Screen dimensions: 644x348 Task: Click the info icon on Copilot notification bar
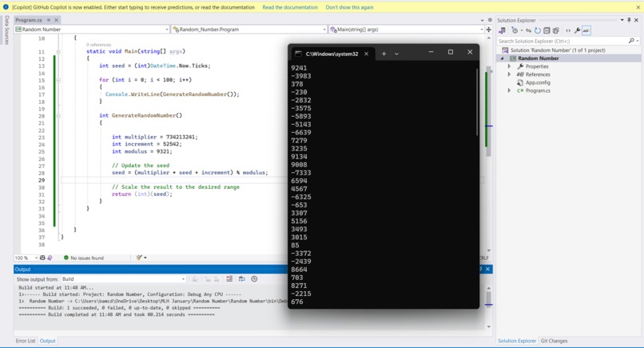click(6, 7)
